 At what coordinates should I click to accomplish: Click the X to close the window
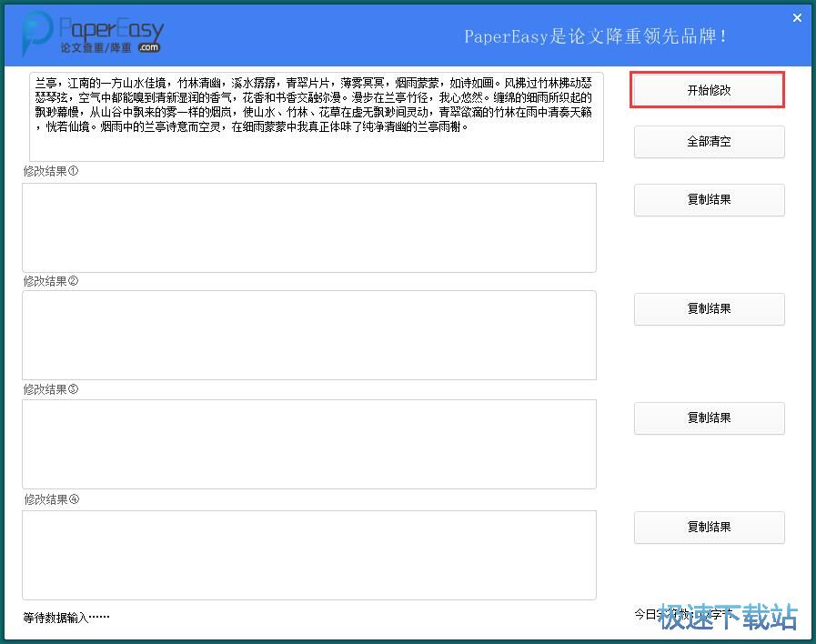pos(797,17)
